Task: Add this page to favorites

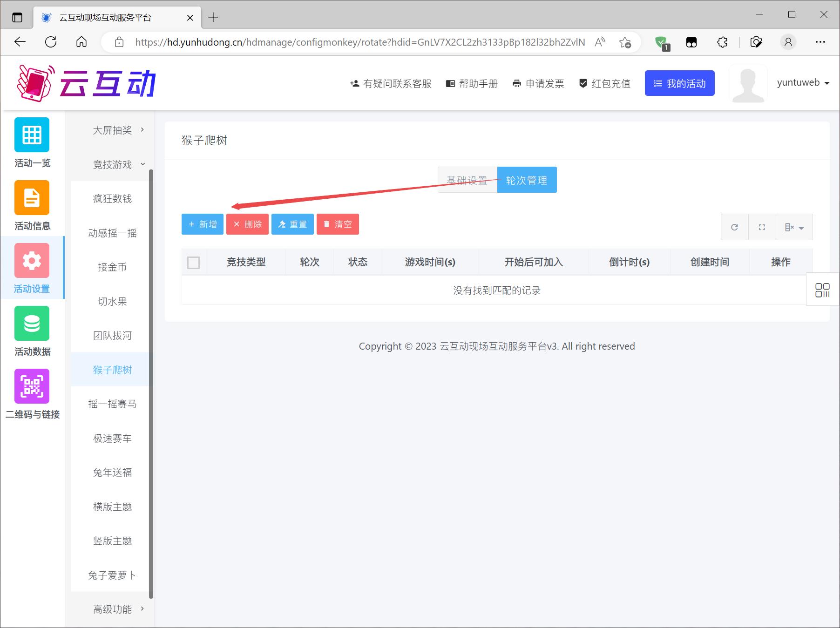Action: point(625,42)
